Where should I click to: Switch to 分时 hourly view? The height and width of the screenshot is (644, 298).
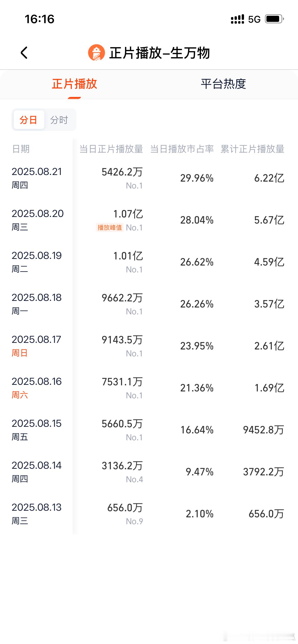point(59,120)
